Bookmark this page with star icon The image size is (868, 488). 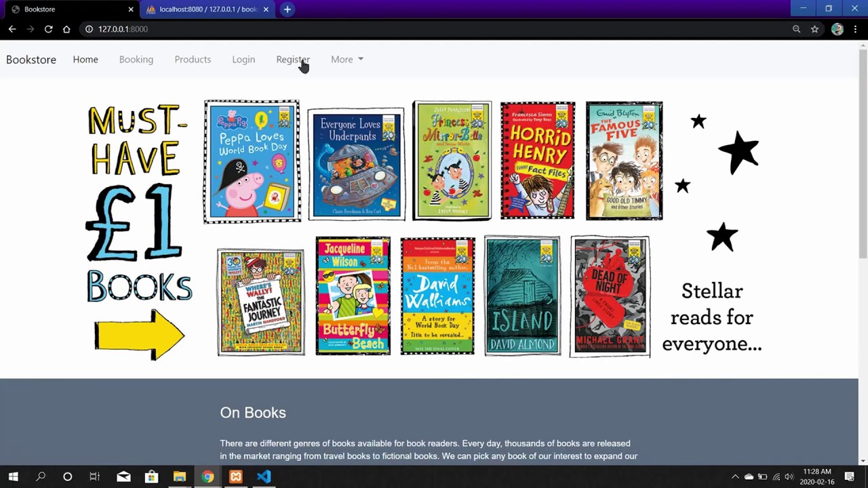(x=815, y=29)
